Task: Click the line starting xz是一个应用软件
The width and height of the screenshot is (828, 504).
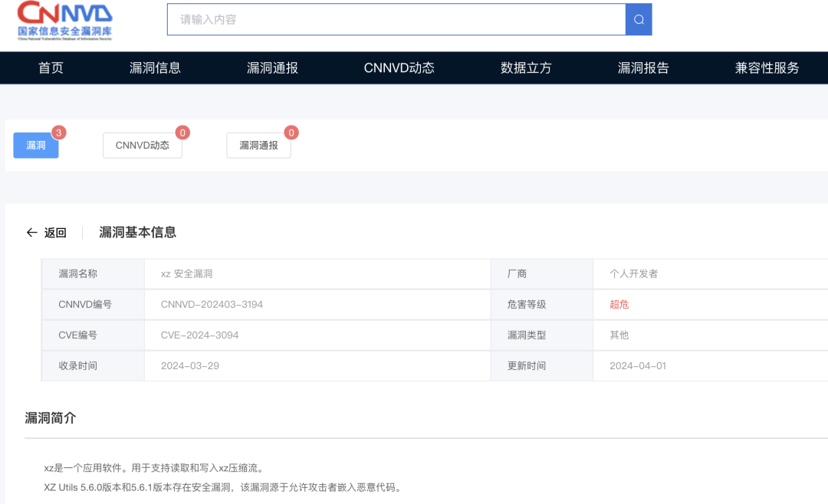Action: [x=154, y=467]
